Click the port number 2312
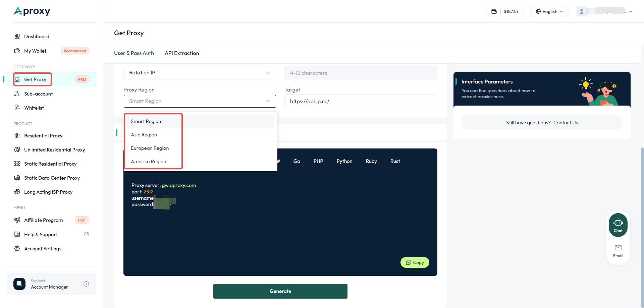644x308 pixels. pyautogui.click(x=149, y=192)
